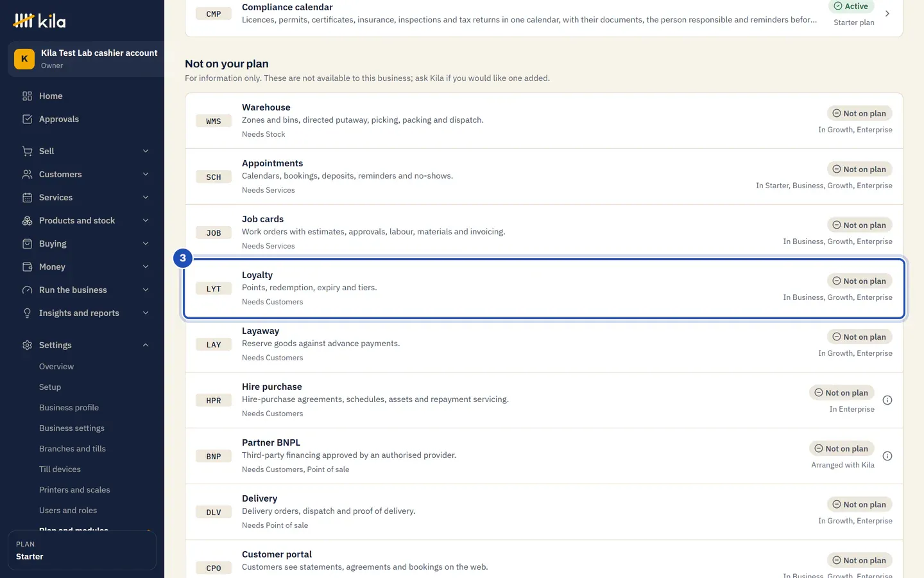
Task: Expand the Sell menu chevron
Action: click(146, 151)
